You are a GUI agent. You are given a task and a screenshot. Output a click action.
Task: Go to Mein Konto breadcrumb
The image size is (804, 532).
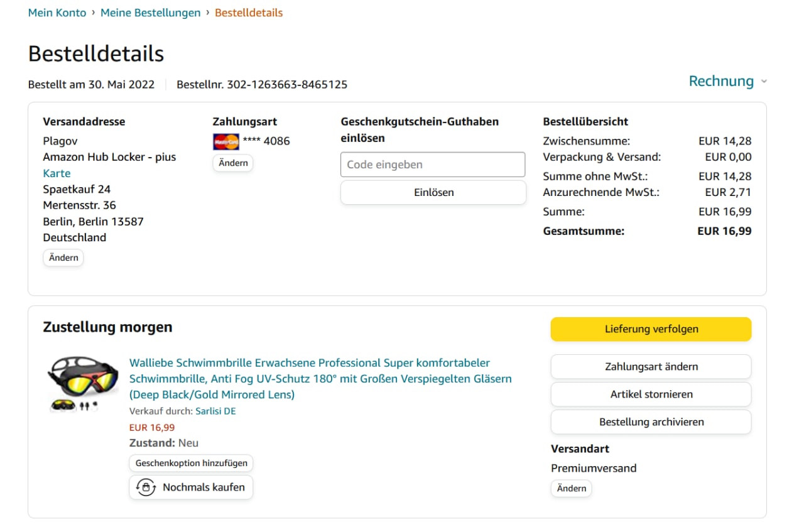coord(57,13)
